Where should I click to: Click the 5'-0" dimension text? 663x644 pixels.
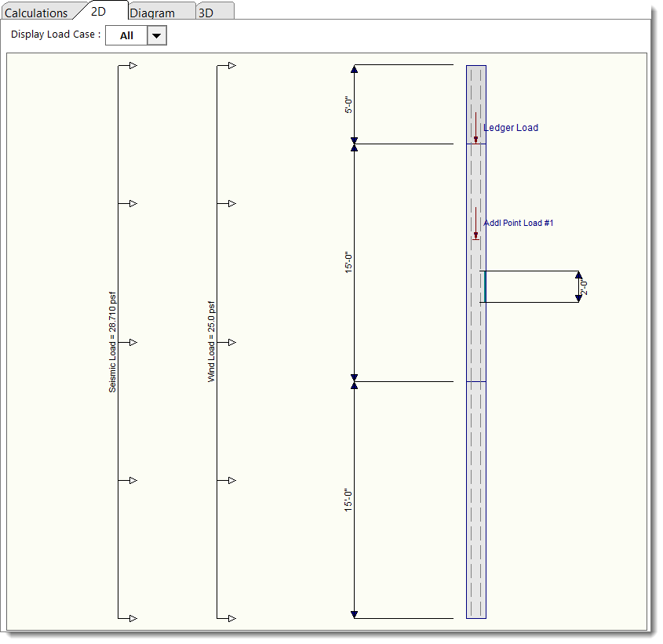coord(348,105)
